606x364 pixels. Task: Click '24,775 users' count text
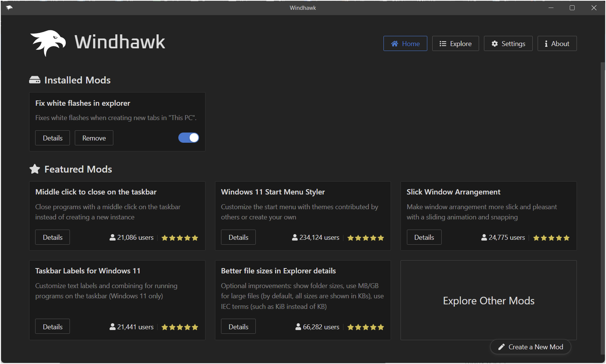(x=507, y=238)
